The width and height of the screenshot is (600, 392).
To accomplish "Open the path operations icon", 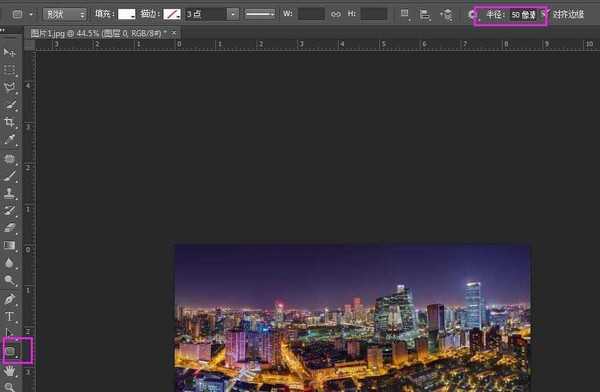I will [404, 15].
